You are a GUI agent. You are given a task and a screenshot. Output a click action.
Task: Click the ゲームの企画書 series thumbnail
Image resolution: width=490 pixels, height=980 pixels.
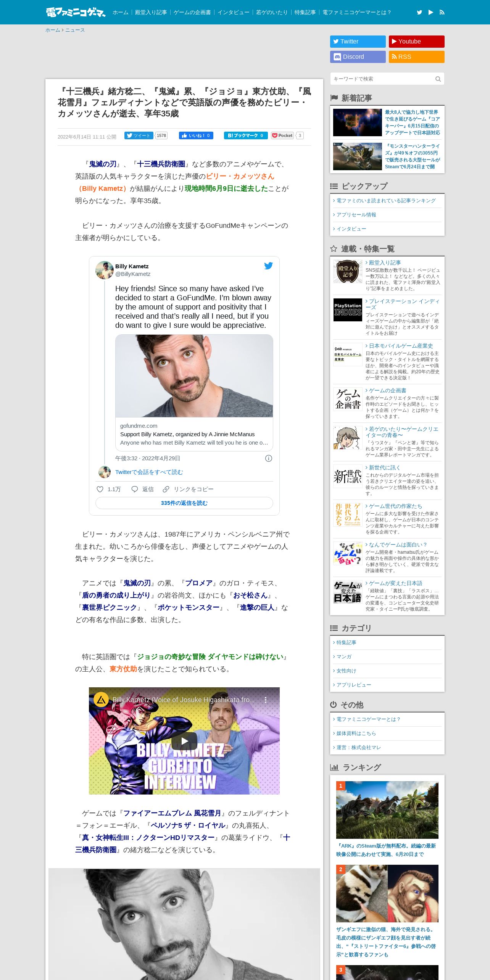pos(348,399)
